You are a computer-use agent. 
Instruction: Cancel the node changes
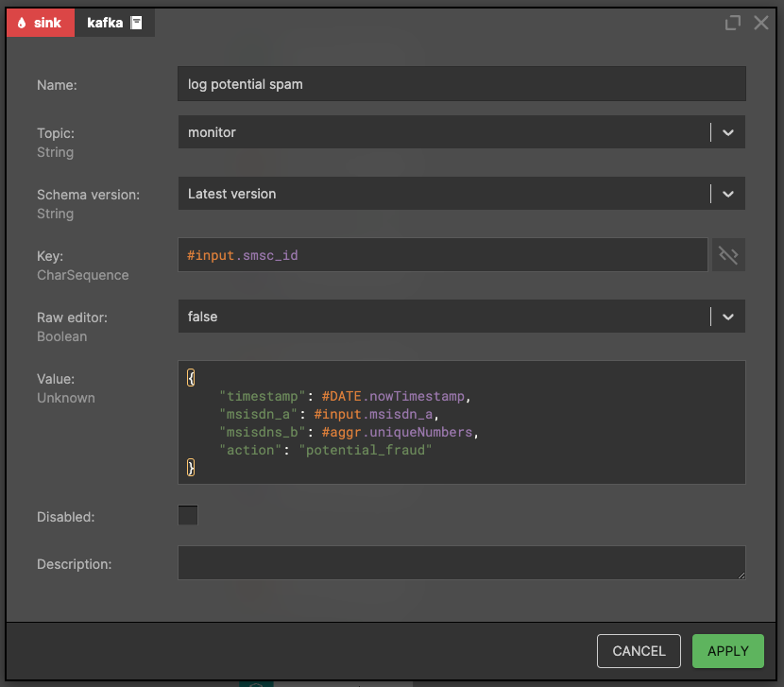[639, 651]
